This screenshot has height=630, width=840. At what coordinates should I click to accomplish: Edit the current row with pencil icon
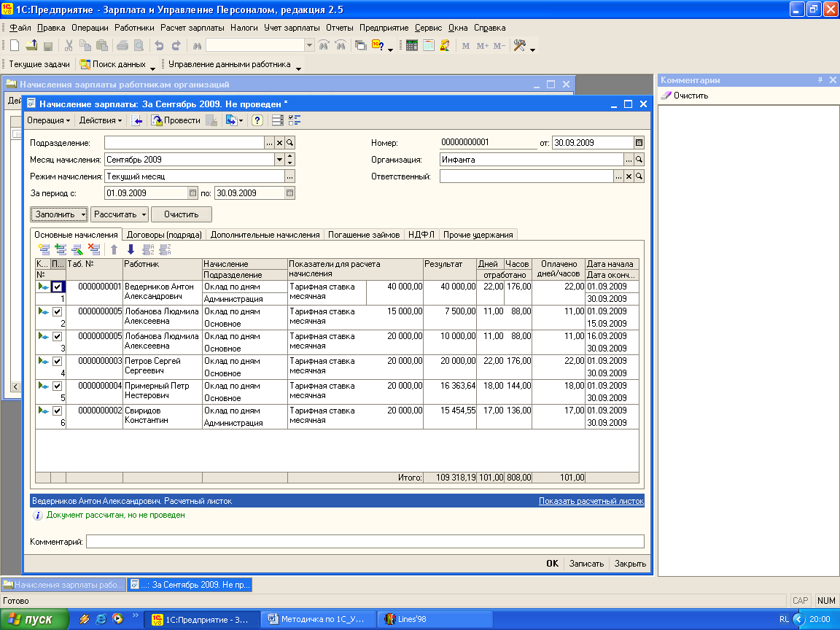point(77,249)
